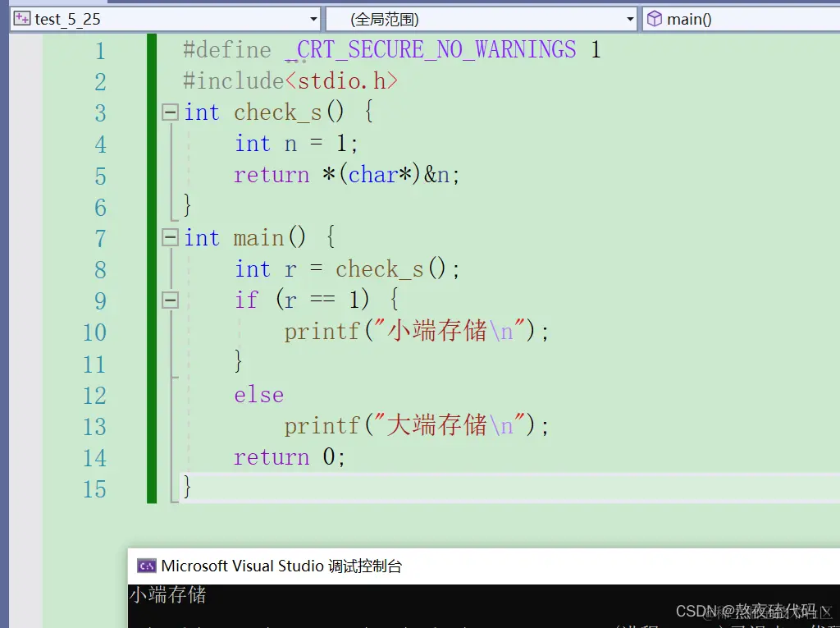
Task: Click the else keyword on line 12
Action: tap(258, 395)
